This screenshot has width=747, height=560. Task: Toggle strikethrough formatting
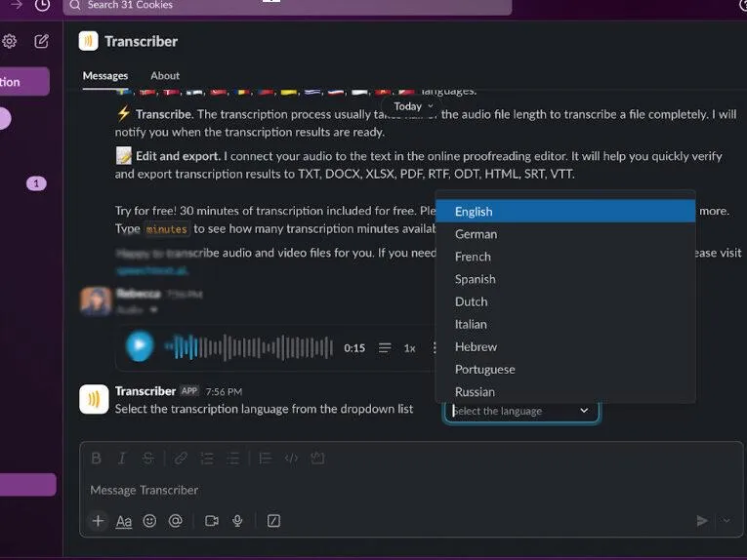(x=148, y=459)
